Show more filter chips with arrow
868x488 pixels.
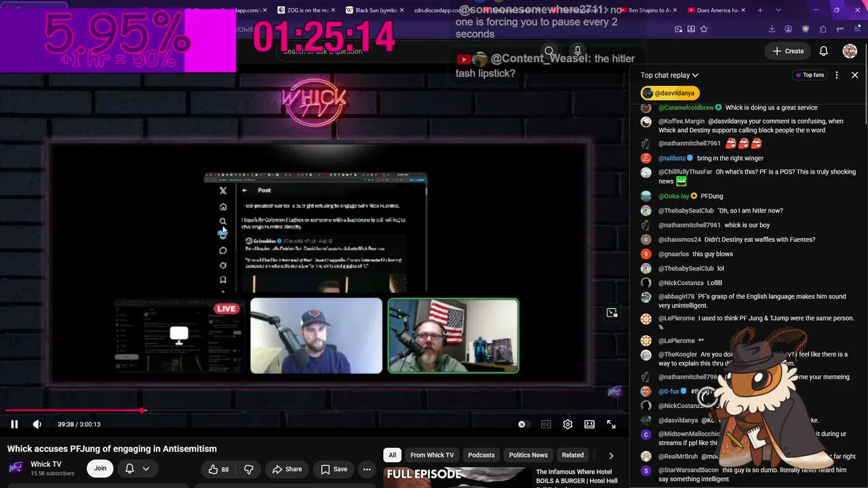click(x=611, y=455)
